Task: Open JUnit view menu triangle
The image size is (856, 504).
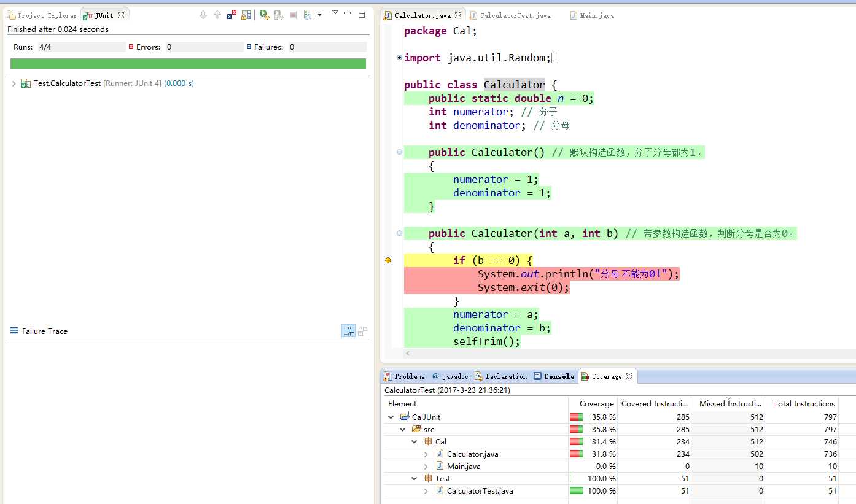Action: [335, 12]
